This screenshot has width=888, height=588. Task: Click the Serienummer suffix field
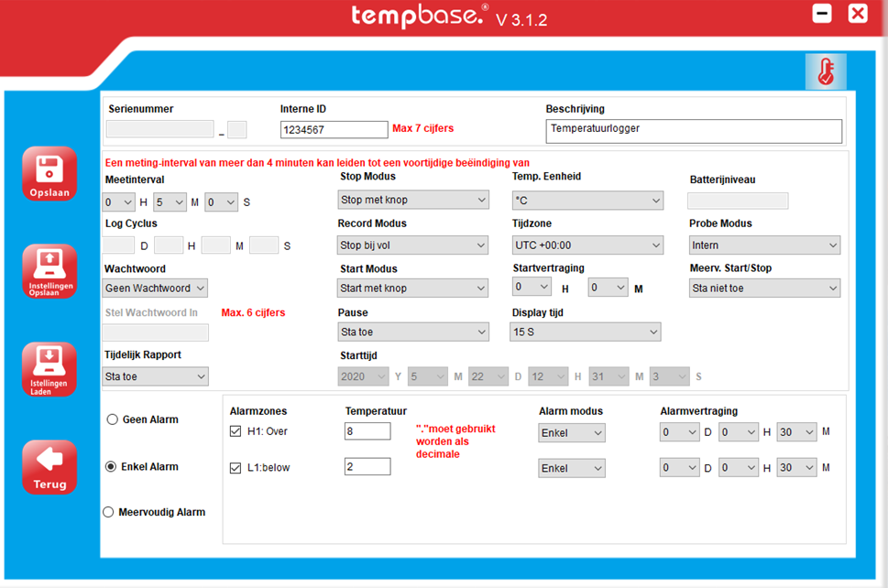coord(237,129)
